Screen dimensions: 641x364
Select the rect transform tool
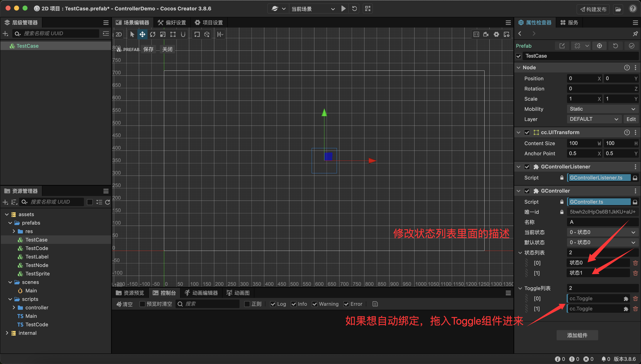tap(173, 34)
